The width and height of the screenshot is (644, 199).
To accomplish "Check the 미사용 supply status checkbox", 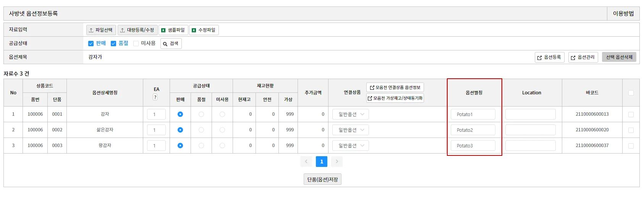I will click(136, 44).
